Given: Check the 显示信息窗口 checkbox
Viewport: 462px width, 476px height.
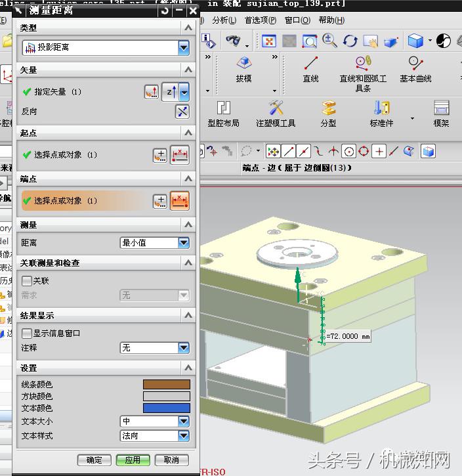Looking at the screenshot, I should pos(28,334).
